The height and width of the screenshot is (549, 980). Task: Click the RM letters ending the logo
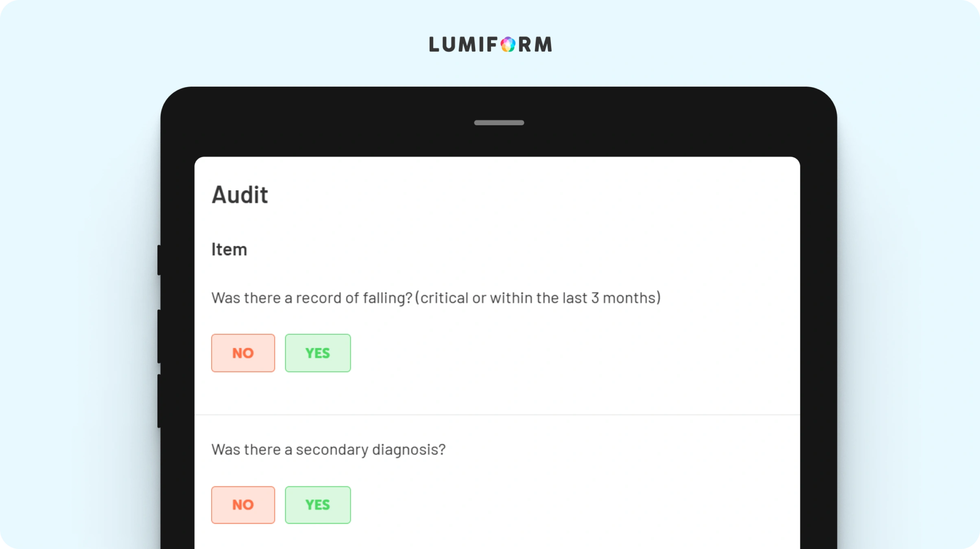click(535, 44)
